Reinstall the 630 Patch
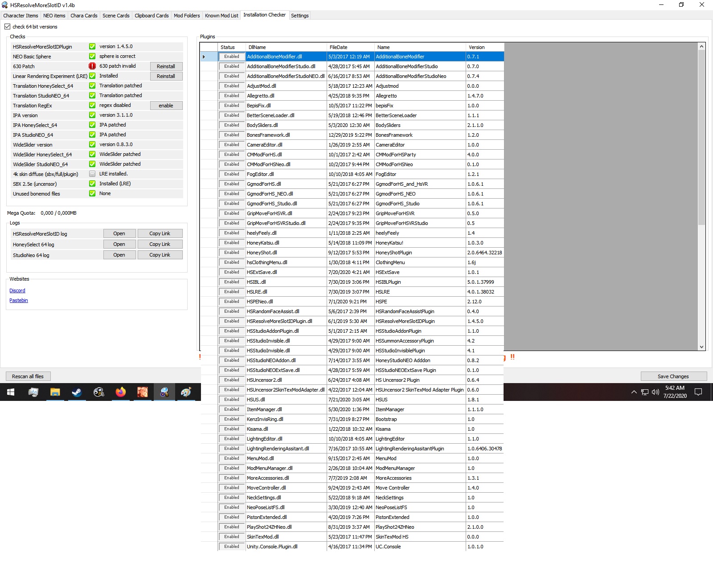713x588 pixels. coord(166,66)
